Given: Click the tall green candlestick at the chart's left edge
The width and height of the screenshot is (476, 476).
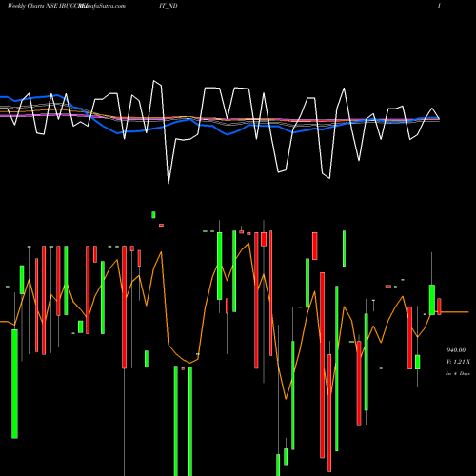Looking at the screenshot, I should coord(14,384).
